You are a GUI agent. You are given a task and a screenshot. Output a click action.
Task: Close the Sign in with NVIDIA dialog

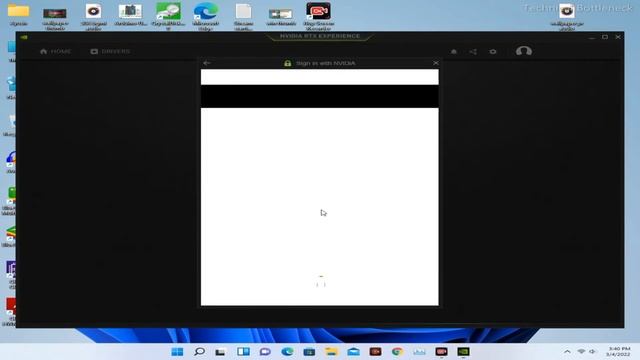pyautogui.click(x=436, y=63)
